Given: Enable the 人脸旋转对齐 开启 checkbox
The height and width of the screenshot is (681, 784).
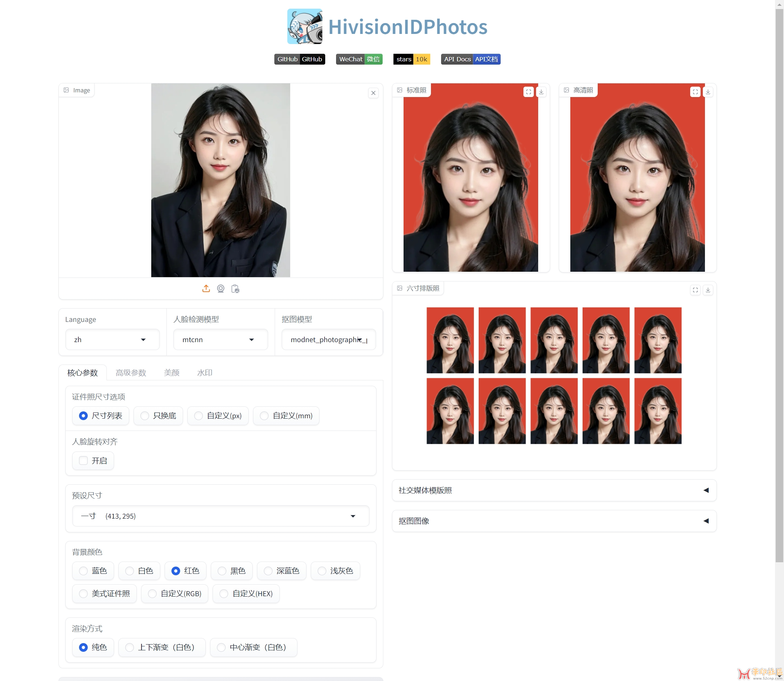Looking at the screenshot, I should point(83,460).
